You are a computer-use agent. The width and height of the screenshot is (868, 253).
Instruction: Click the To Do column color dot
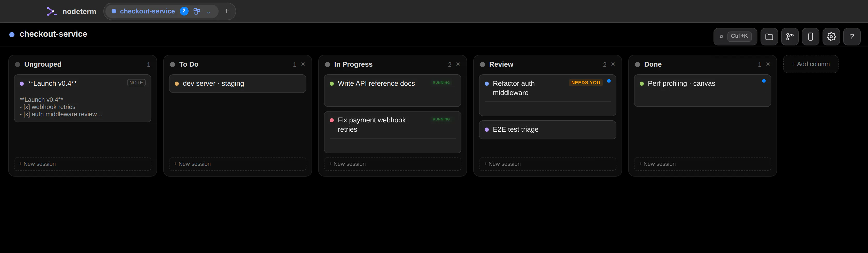point(173,64)
